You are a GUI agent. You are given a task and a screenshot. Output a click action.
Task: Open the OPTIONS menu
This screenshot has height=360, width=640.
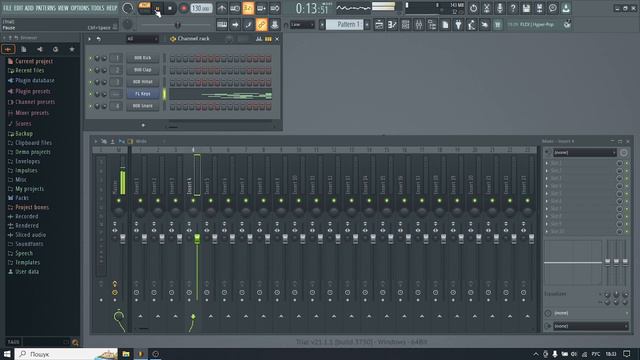80,8
